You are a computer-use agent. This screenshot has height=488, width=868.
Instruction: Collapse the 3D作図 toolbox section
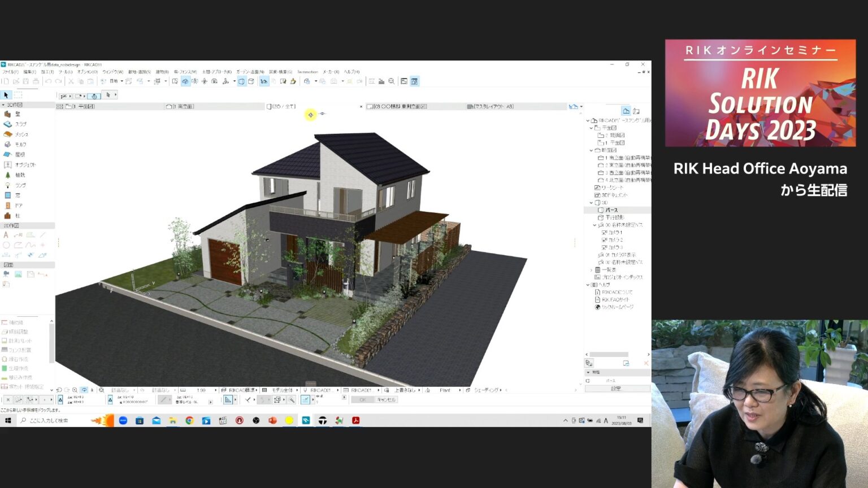(x=3, y=105)
